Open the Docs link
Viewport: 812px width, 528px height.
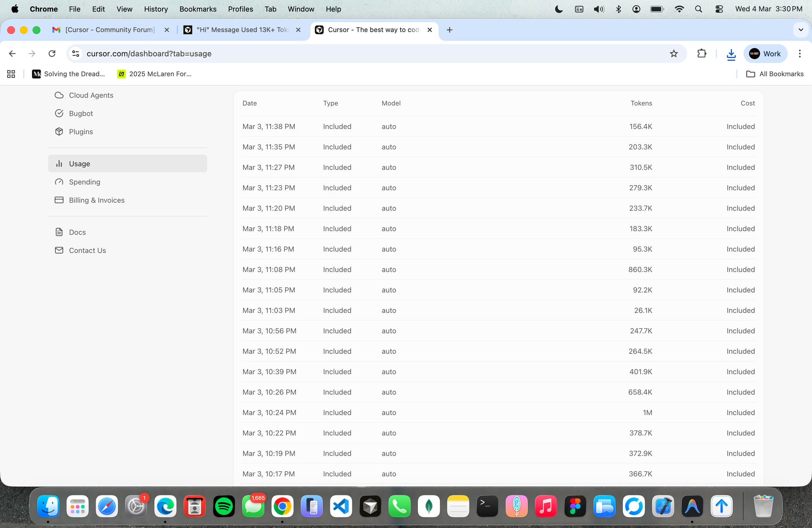click(77, 232)
